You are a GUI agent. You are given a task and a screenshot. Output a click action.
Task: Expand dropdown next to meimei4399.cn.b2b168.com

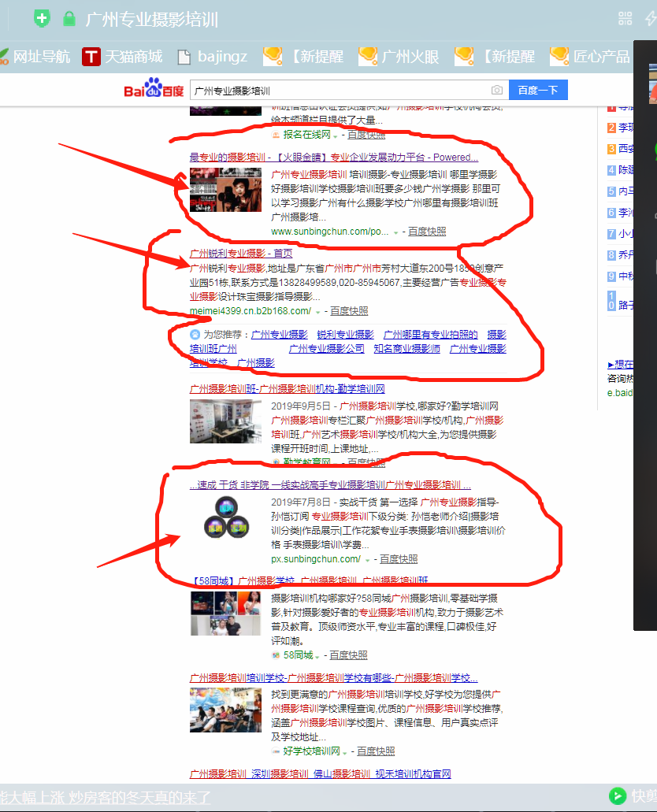click(x=317, y=312)
